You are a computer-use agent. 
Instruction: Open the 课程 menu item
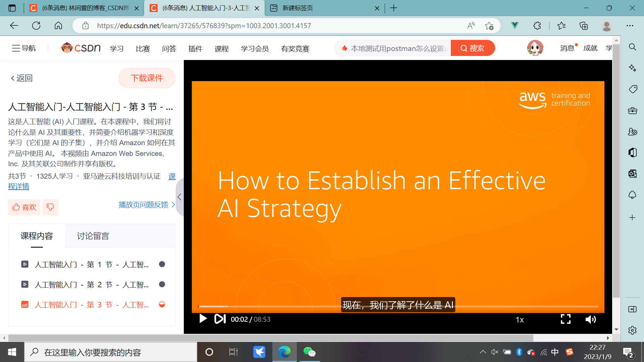pos(221,49)
